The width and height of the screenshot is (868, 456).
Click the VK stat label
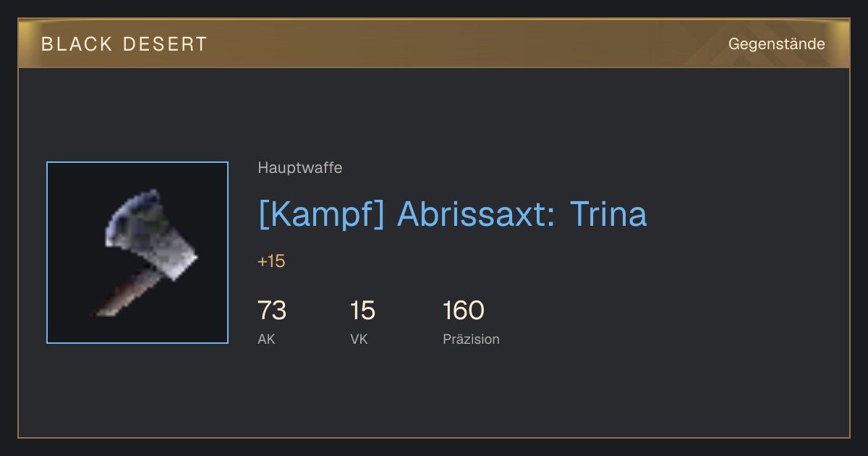tap(359, 339)
